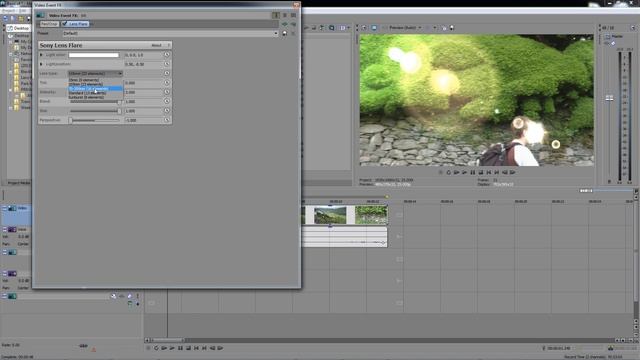
Task: Open the Preset dropdown in Video Event FX
Action: click(x=276, y=33)
